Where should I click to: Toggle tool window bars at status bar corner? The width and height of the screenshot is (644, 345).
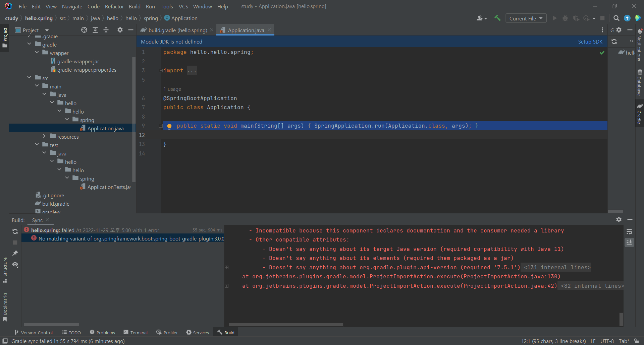5,341
